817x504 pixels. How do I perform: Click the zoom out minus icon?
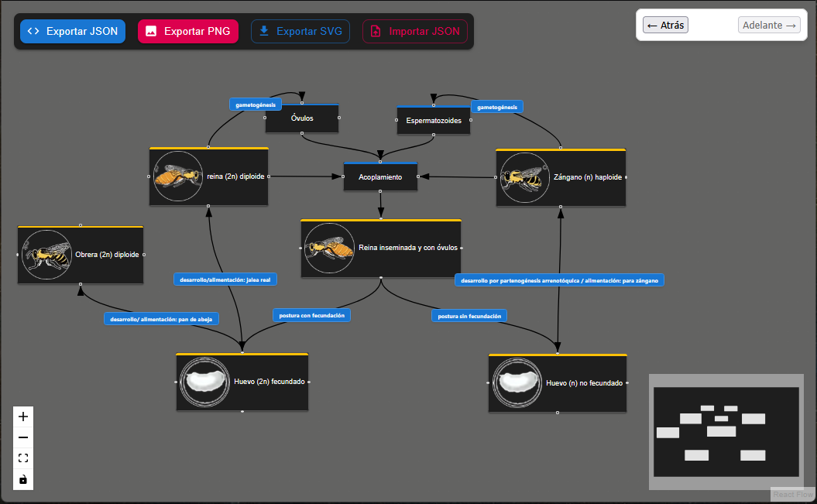coord(23,437)
